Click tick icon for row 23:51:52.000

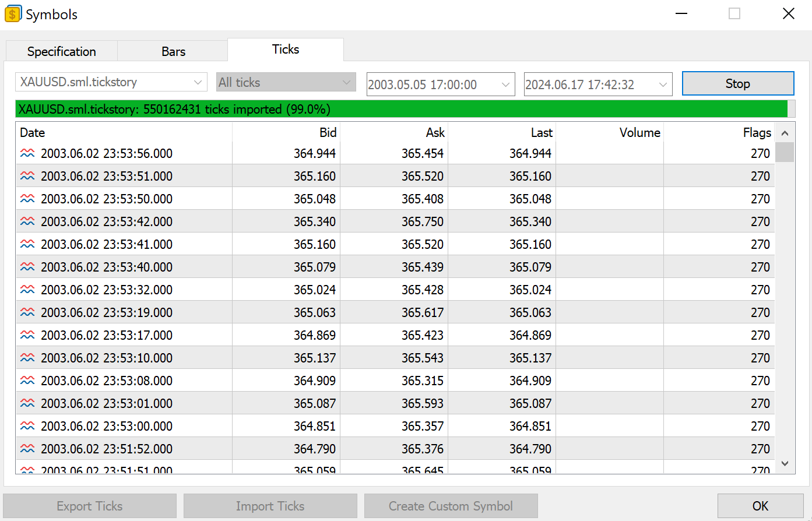(27, 449)
